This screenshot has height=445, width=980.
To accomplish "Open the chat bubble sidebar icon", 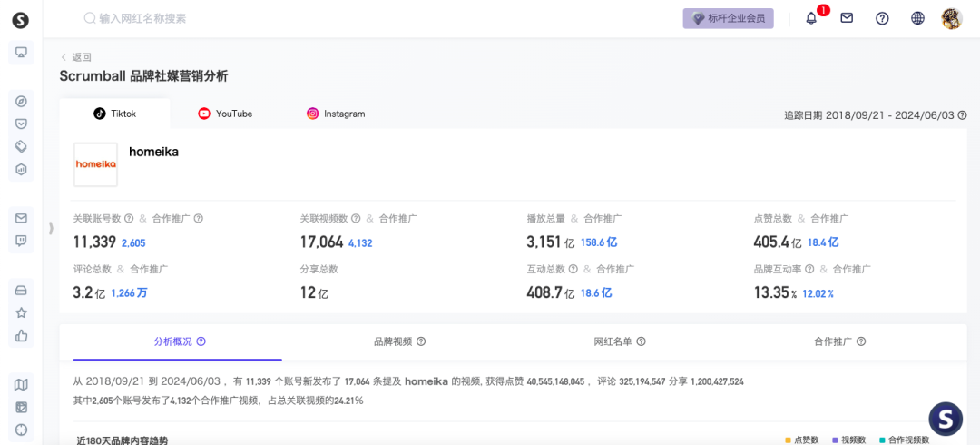I will 21,241.
